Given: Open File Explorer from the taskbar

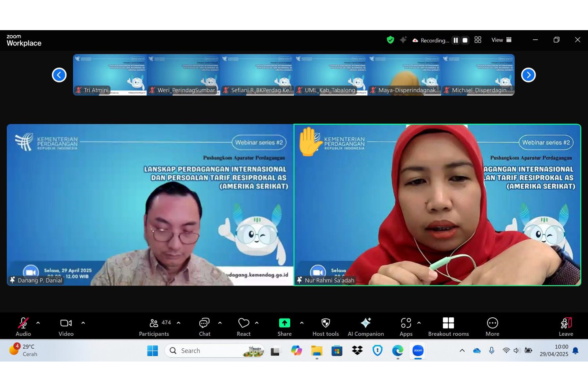Looking at the screenshot, I should pos(317,351).
